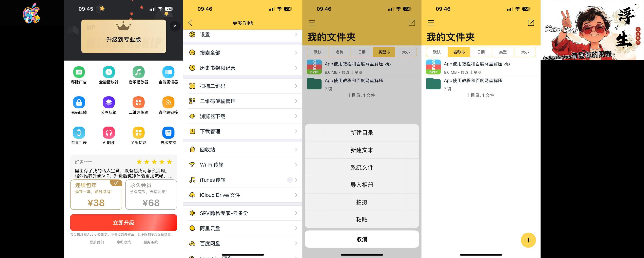The image size is (644, 258).
Task: Open 分卷压缩 split compression icon
Action: click(x=109, y=103)
